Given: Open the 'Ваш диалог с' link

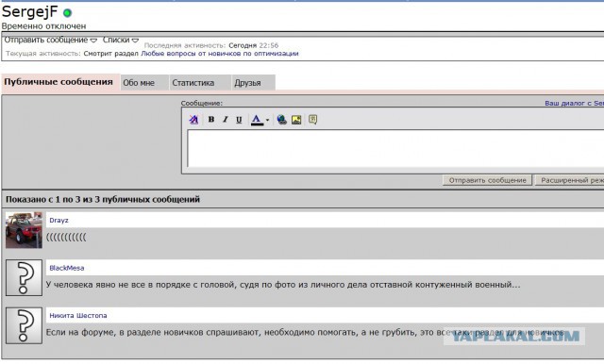Looking at the screenshot, I should point(574,103).
